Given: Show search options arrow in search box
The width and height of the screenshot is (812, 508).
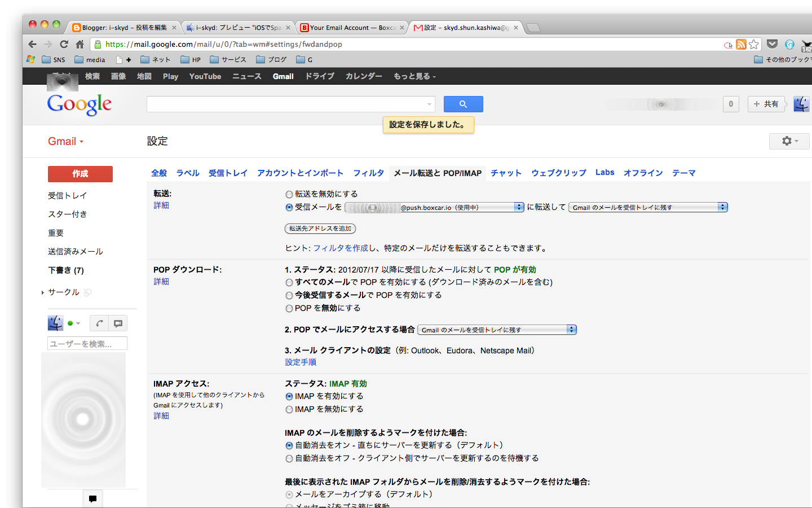Looking at the screenshot, I should tap(430, 104).
